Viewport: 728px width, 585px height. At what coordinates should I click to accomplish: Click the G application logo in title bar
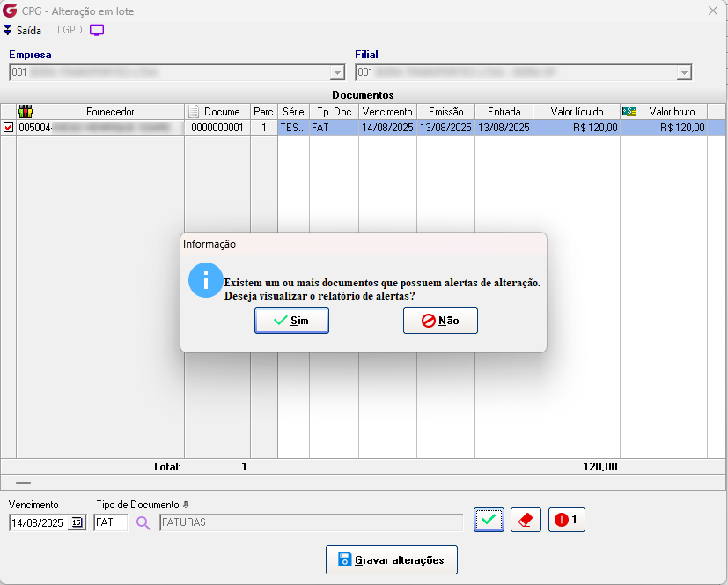10,11
